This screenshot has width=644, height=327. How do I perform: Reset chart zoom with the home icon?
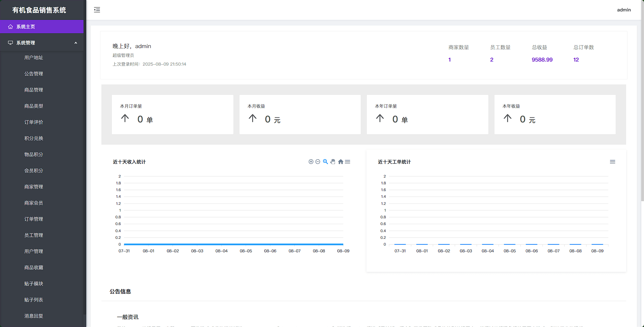pos(341,162)
